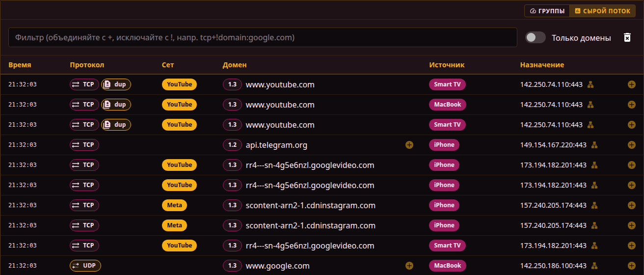Click into the filter input field
Screen dimensions: 644x275
click(x=263, y=37)
